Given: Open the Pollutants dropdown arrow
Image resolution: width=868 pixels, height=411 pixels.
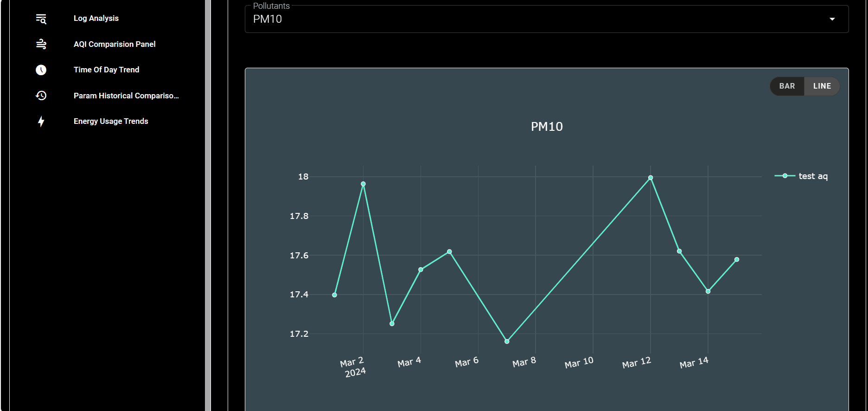Looking at the screenshot, I should click(832, 19).
